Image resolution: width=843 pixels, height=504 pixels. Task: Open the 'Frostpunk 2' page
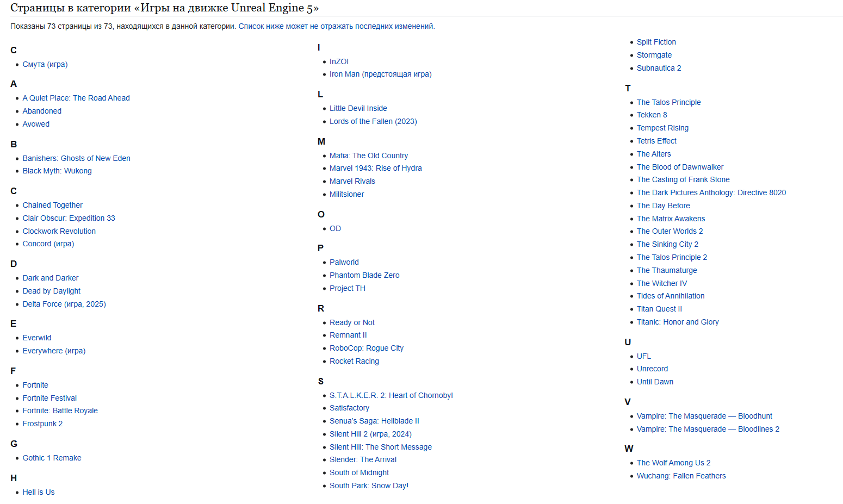pos(42,424)
